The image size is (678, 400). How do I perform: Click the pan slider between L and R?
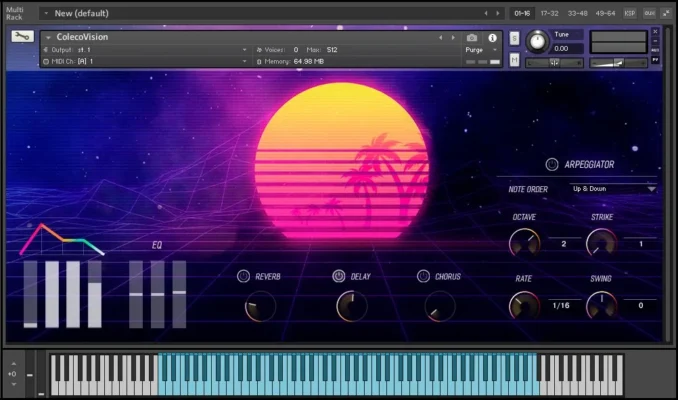pyautogui.click(x=554, y=63)
